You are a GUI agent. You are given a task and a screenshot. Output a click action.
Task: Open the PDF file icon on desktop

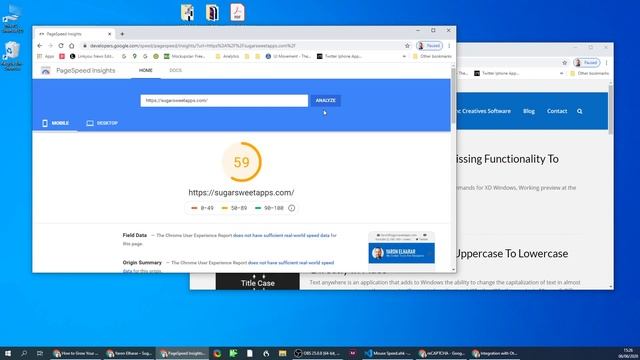[237, 12]
